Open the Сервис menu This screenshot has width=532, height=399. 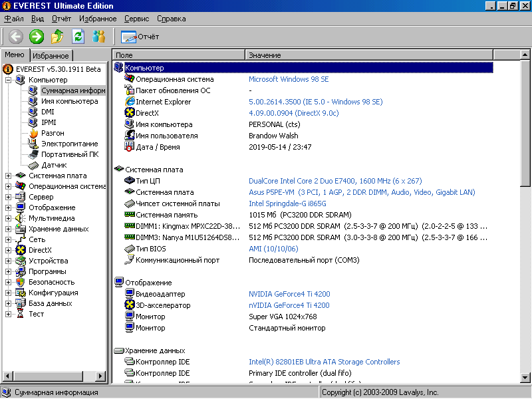(x=136, y=19)
